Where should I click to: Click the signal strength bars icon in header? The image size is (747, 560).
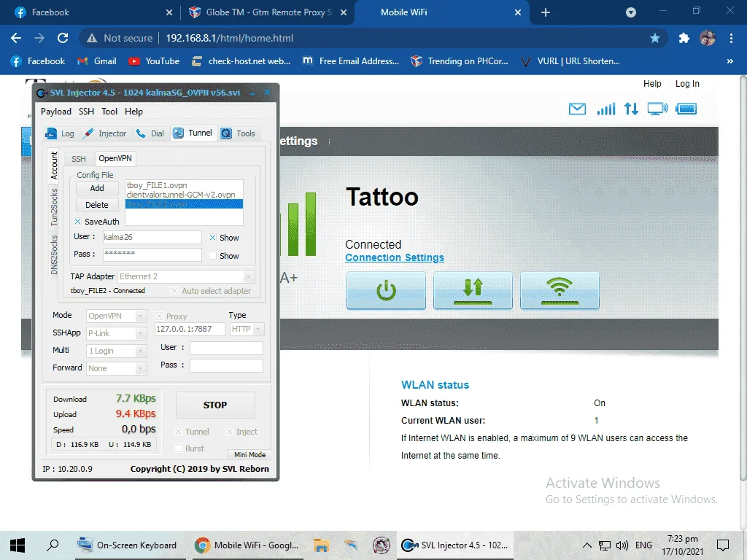[x=606, y=109]
